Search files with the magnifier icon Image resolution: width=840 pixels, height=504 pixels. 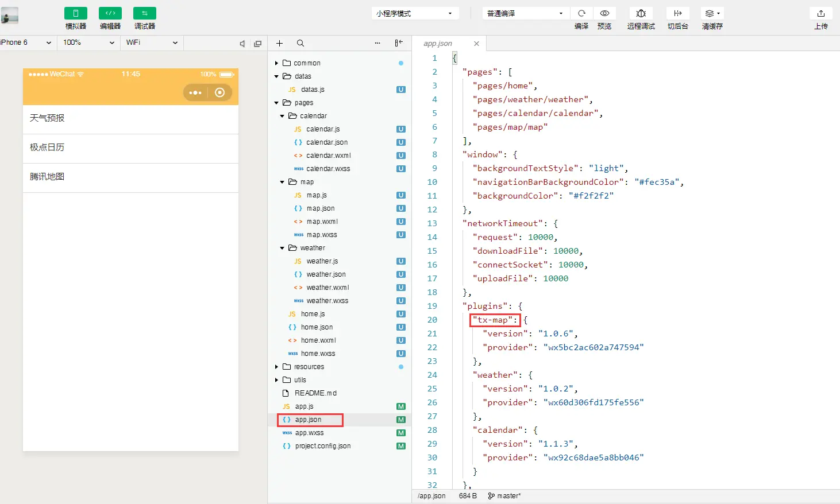300,43
